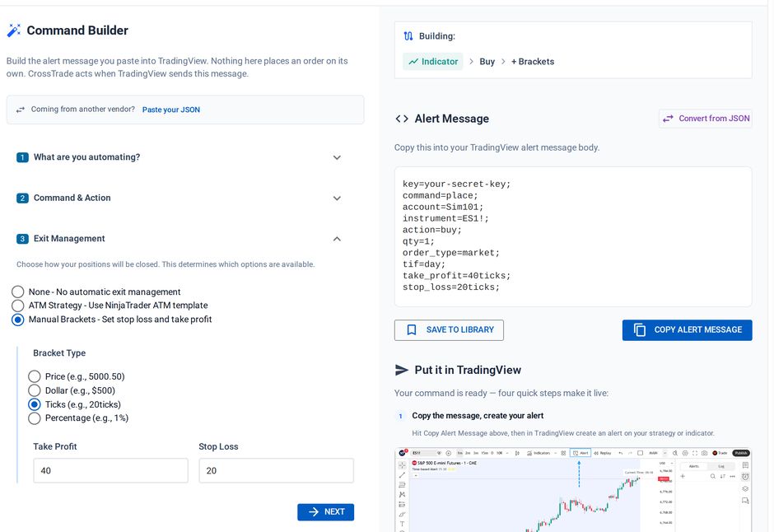Image resolution: width=774 pixels, height=532 pixels.
Task: Focus the Stop Loss input field
Action: coord(276,470)
